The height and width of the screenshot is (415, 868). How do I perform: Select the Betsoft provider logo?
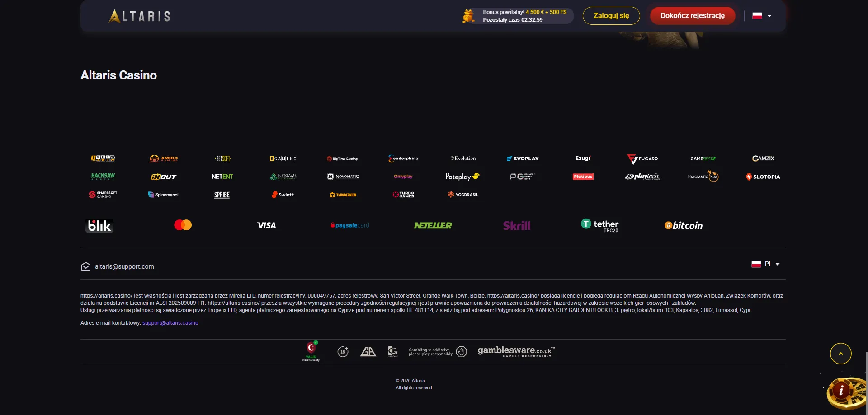tap(223, 159)
